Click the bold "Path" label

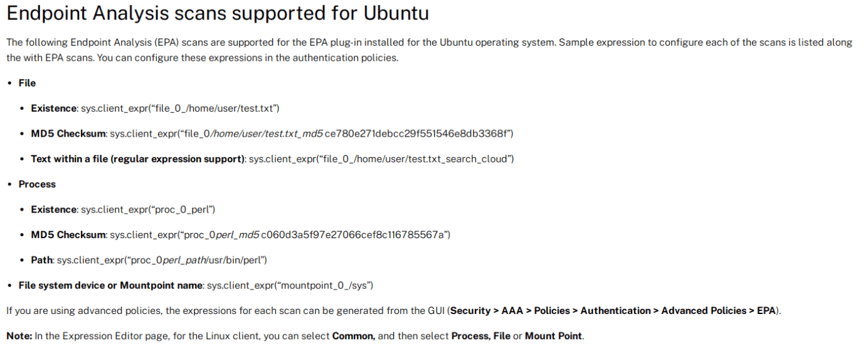pos(42,259)
